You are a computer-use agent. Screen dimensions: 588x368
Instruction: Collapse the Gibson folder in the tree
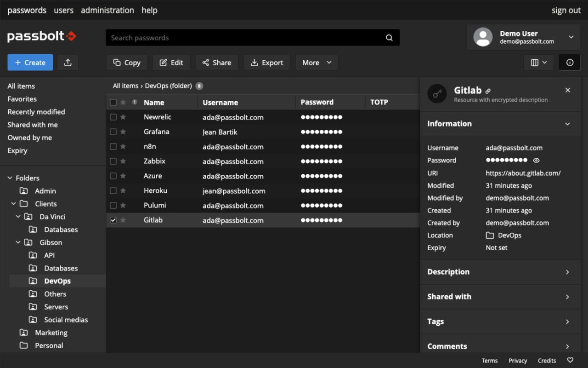[x=18, y=242]
